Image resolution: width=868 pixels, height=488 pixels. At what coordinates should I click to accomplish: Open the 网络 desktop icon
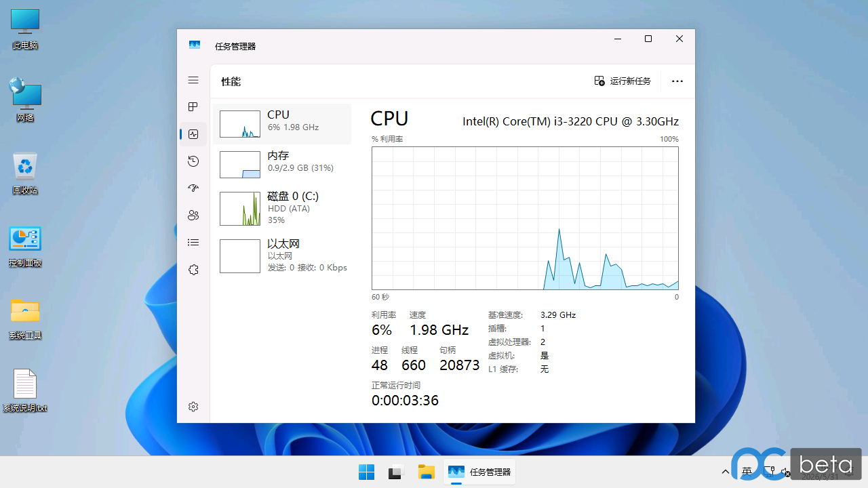click(25, 100)
